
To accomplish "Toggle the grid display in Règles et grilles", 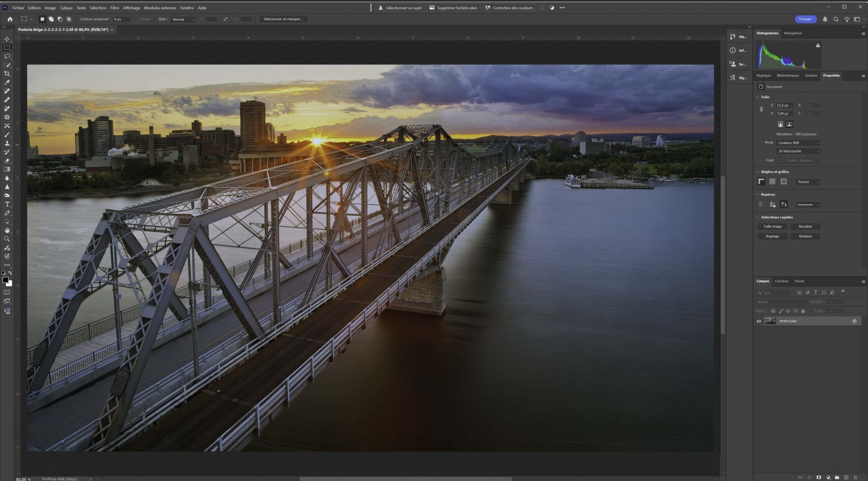I will [x=773, y=182].
